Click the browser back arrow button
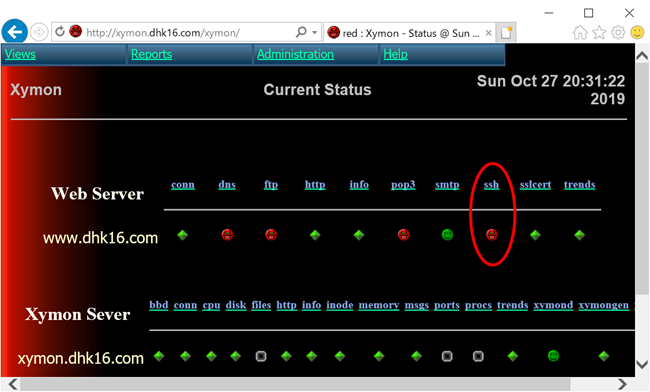650x392 pixels. (15, 32)
